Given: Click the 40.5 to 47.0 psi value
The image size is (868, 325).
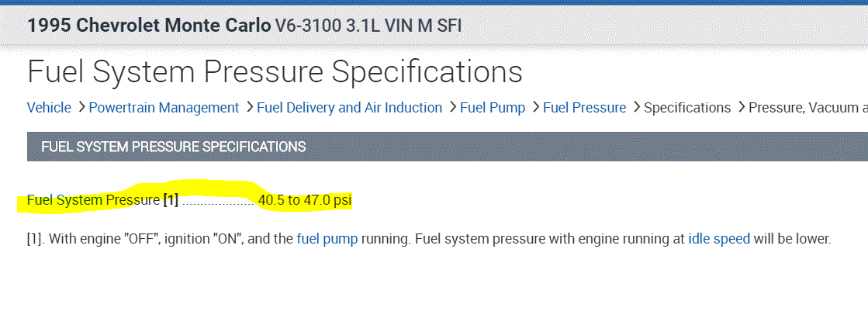Looking at the screenshot, I should point(305,200).
